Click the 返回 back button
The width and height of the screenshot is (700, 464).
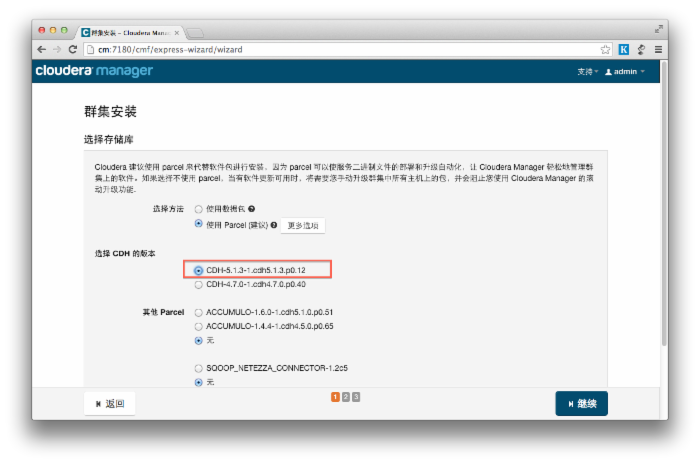point(109,403)
